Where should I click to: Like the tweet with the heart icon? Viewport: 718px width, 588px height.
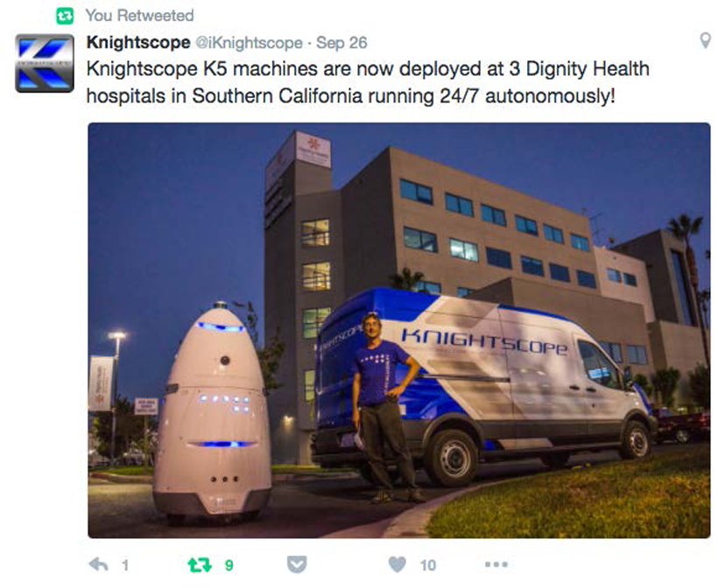click(397, 564)
